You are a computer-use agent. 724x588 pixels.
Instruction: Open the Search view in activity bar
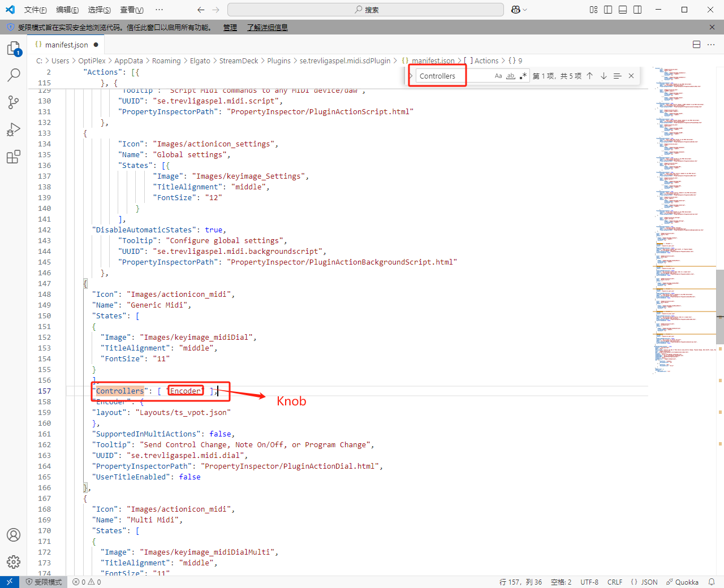click(x=14, y=75)
